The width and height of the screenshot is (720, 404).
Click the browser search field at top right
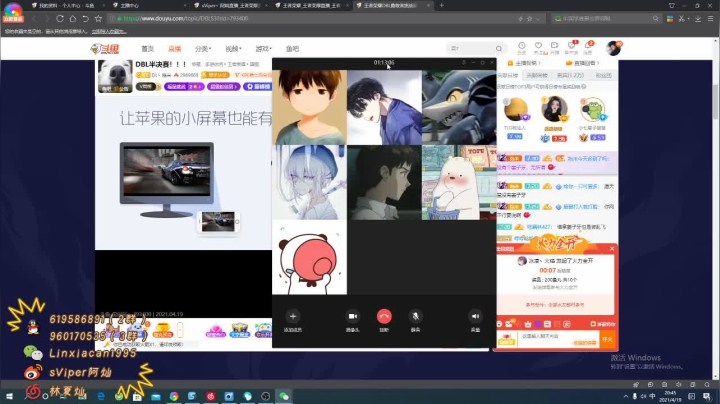point(606,18)
